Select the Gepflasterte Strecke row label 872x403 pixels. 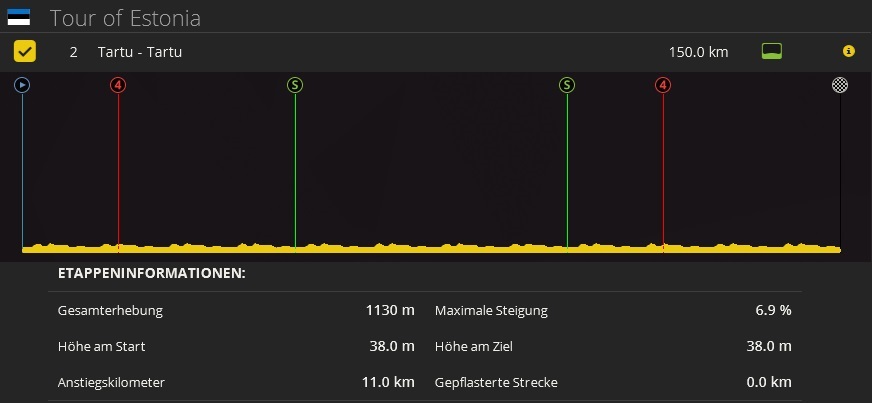[x=496, y=382]
